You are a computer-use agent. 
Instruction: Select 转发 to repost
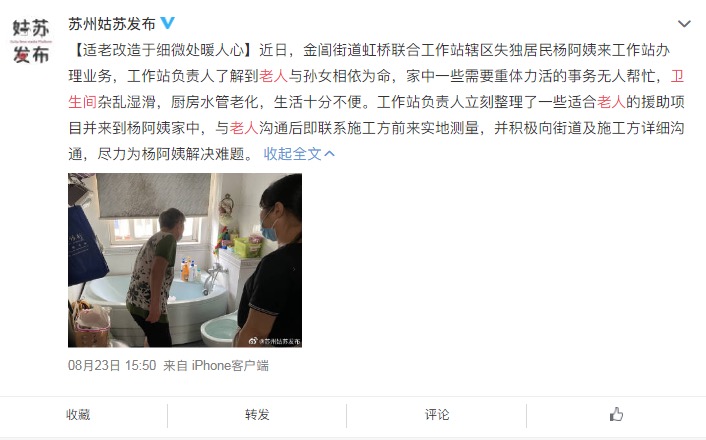click(257, 414)
